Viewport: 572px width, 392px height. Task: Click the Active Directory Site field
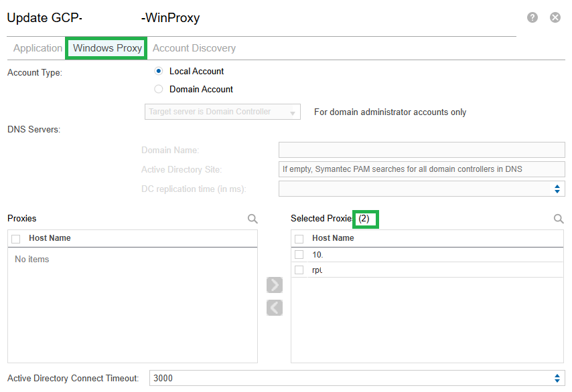(421, 169)
